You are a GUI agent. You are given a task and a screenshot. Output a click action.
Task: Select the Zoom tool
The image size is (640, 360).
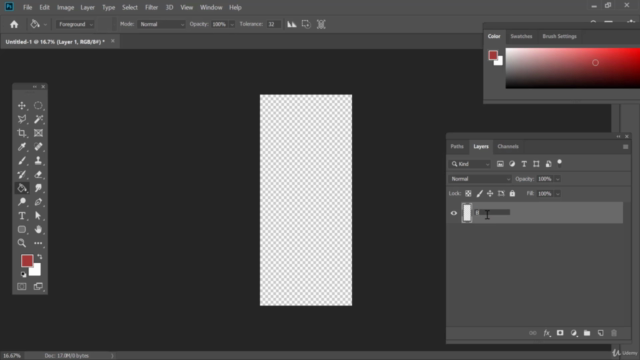(22, 243)
